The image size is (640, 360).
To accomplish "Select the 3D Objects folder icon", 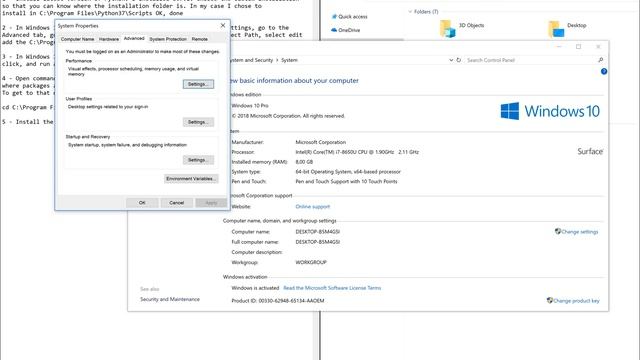I will pyautogui.click(x=447, y=29).
